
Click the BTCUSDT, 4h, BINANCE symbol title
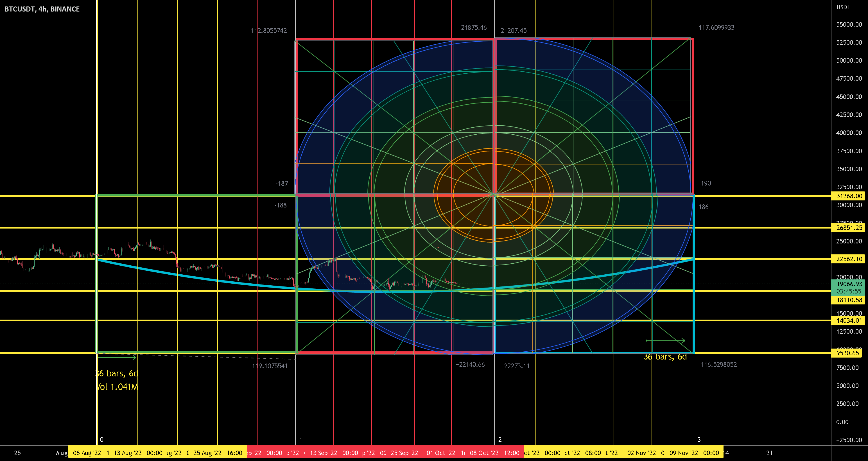[42, 9]
